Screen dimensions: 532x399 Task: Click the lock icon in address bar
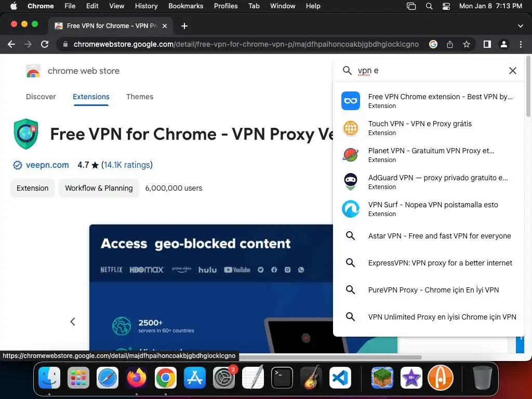coord(65,45)
